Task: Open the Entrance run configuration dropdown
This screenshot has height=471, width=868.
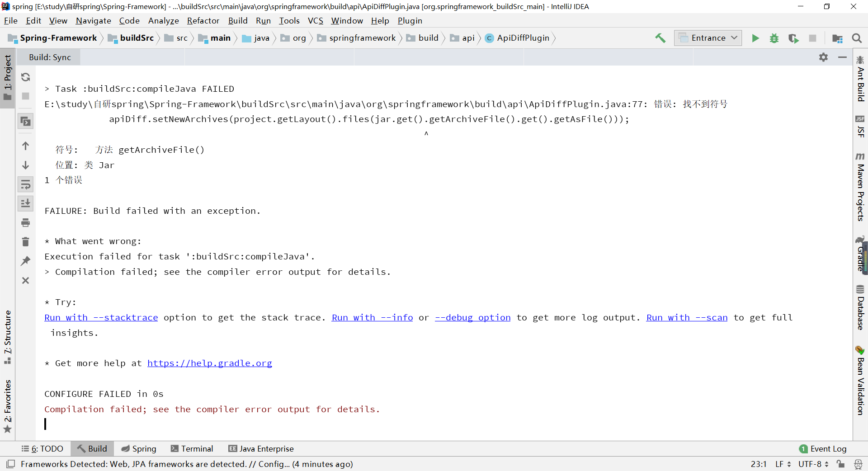Action: point(708,38)
